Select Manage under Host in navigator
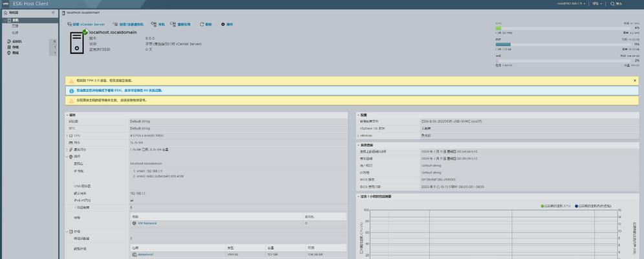 click(x=15, y=26)
